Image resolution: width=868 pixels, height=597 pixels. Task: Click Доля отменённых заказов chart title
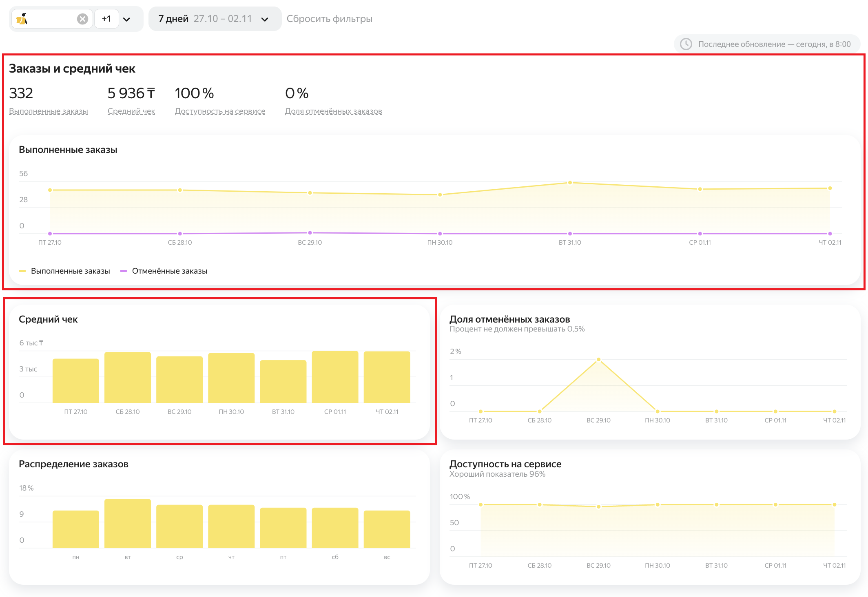(x=509, y=319)
